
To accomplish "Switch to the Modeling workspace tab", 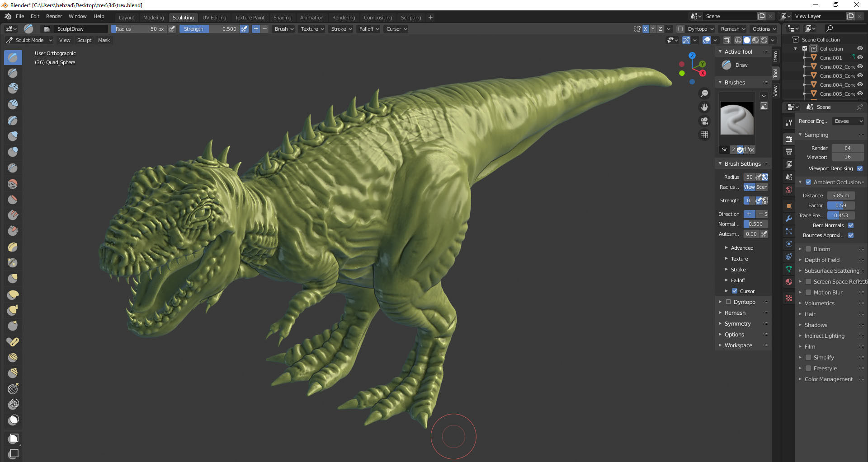I will coord(153,18).
